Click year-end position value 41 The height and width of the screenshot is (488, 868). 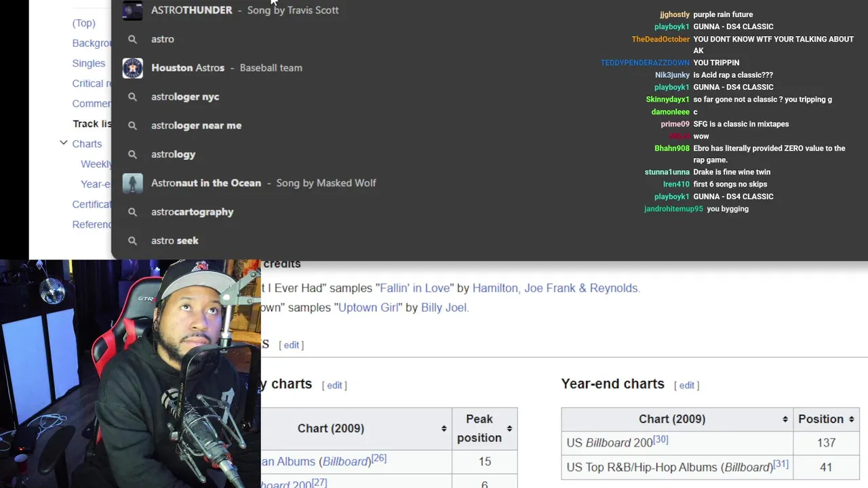tap(826, 467)
